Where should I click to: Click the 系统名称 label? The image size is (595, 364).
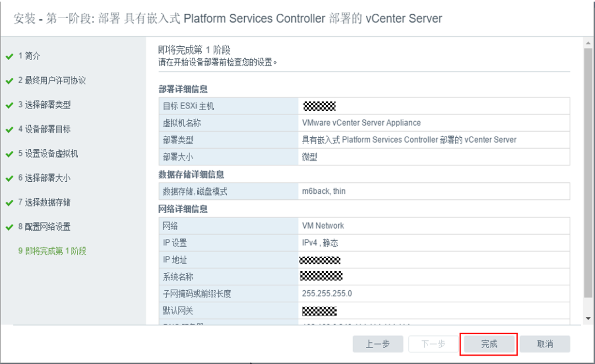click(x=178, y=277)
